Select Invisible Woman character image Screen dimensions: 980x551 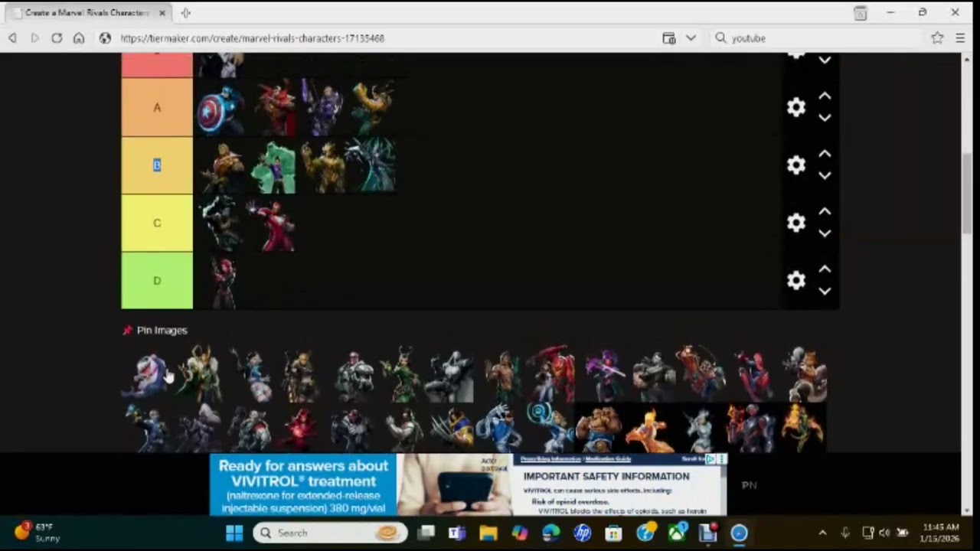550,429
